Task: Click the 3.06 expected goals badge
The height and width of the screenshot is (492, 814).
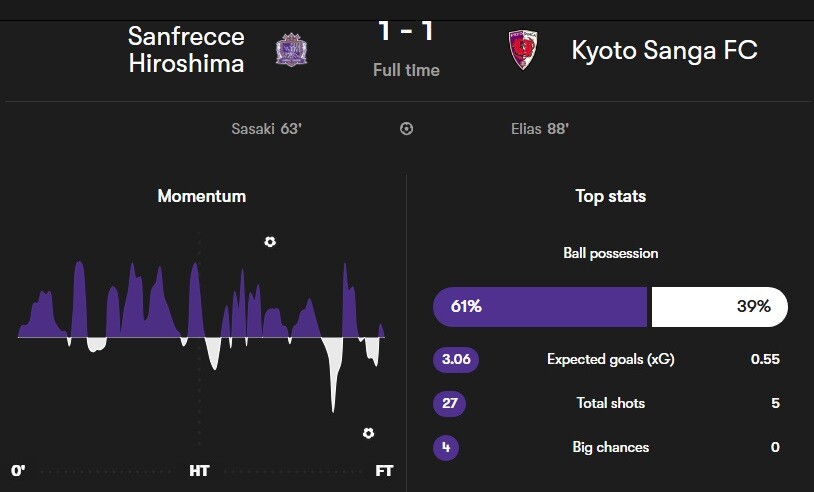Action: point(456,360)
